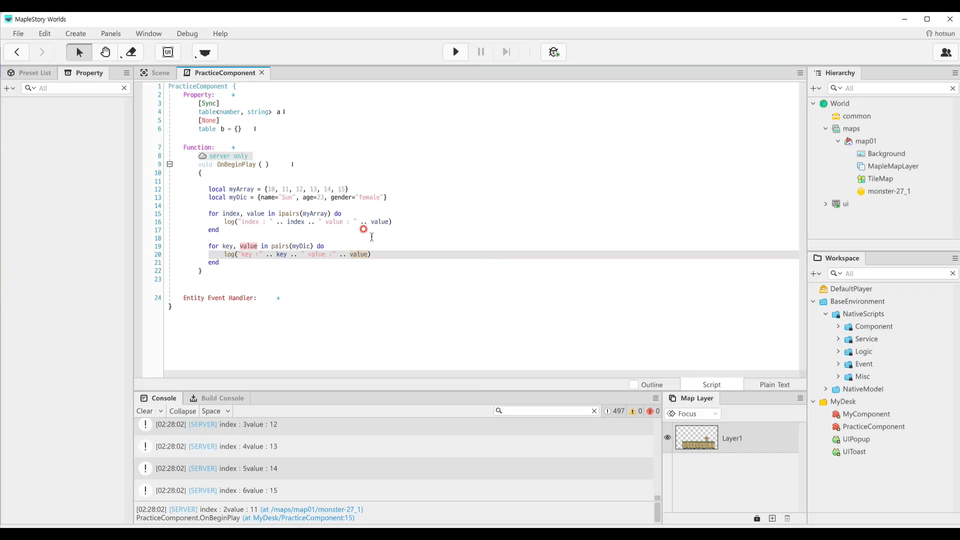Collapse the OnBeginPlay function fold marker

pos(170,164)
